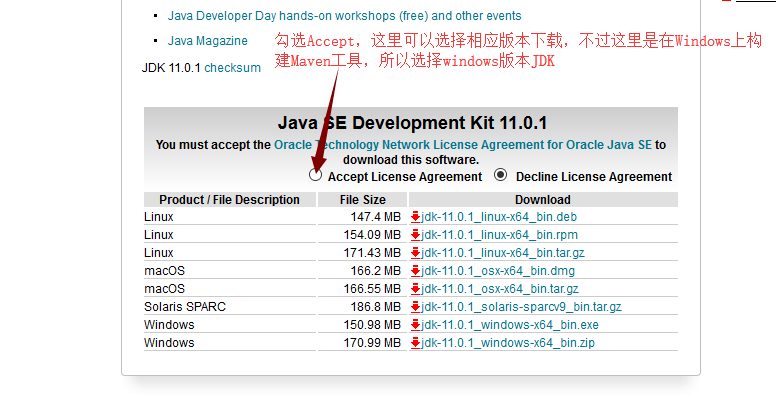Click the Accept License Agreement label
The height and width of the screenshot is (407, 776).
click(405, 177)
